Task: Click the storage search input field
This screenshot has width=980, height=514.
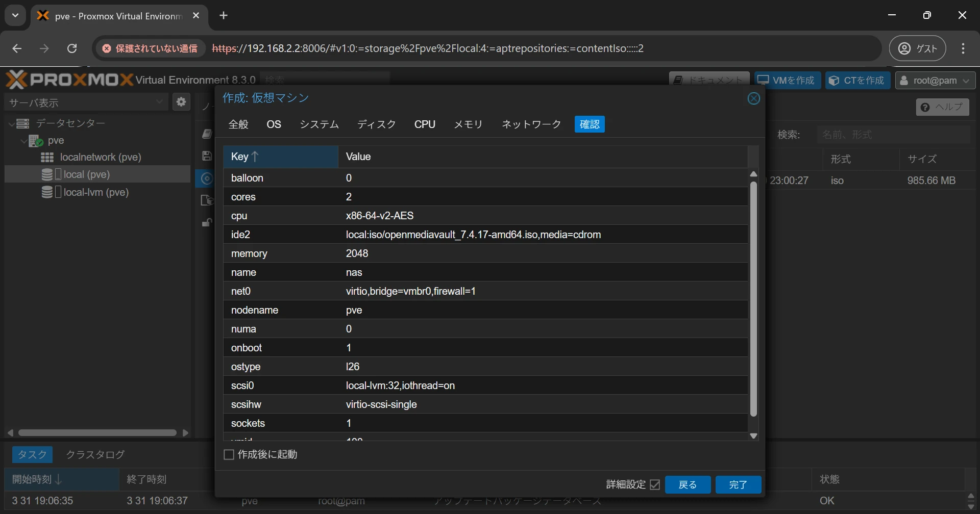Action: pos(893,135)
